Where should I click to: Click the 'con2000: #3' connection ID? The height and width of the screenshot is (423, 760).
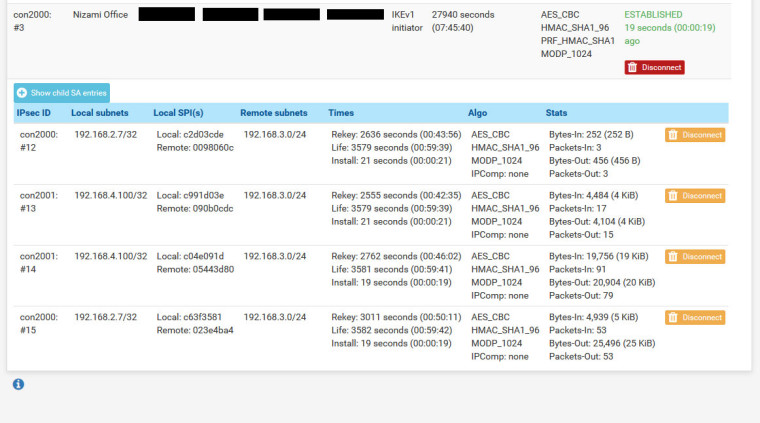click(32, 21)
